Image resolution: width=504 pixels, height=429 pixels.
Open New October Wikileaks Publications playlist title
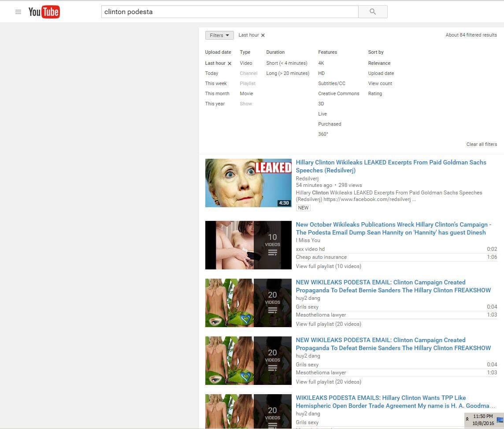[x=393, y=228]
